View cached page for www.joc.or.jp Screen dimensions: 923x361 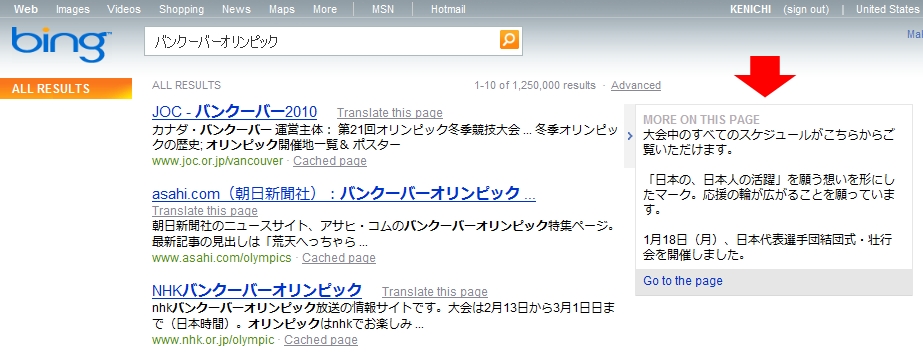[330, 161]
